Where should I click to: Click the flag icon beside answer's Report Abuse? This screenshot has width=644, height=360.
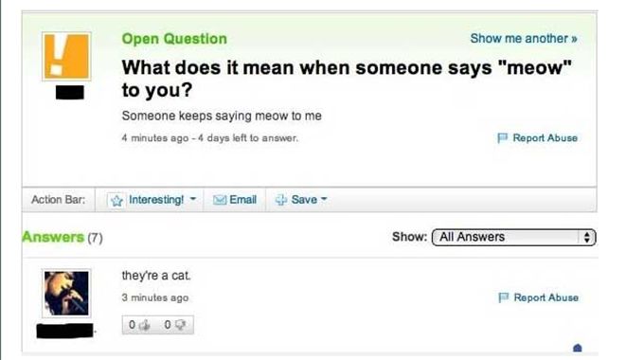pos(503,297)
